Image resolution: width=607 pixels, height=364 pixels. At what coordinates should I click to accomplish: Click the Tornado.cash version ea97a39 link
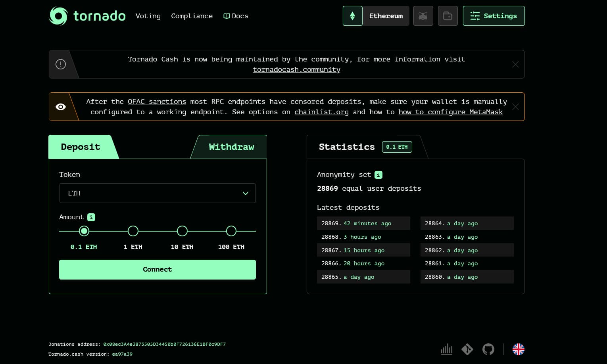coord(122,354)
